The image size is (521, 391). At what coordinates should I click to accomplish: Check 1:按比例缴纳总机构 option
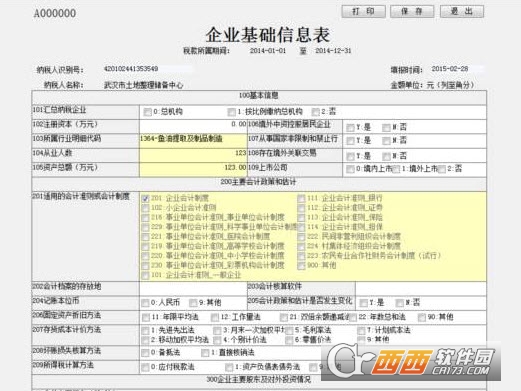[x=231, y=112]
